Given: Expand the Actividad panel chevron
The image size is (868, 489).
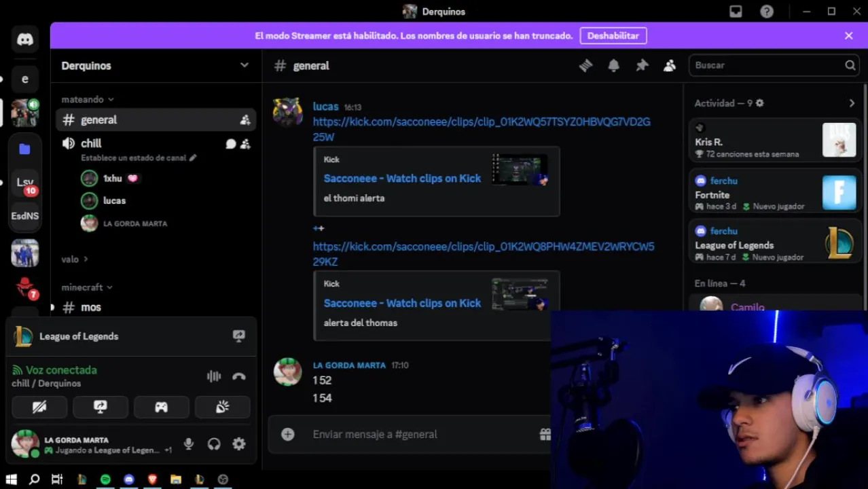Looking at the screenshot, I should tap(852, 103).
